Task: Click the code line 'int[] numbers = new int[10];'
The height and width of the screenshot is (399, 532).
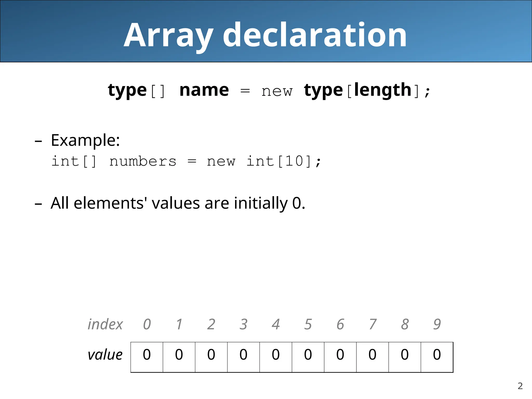Action: point(186,161)
